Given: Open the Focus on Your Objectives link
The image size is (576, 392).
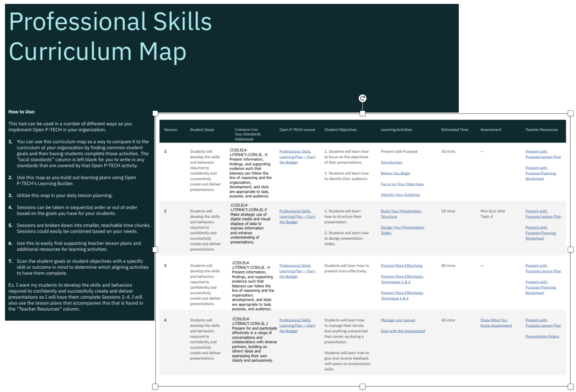Looking at the screenshot, I should 402,184.
